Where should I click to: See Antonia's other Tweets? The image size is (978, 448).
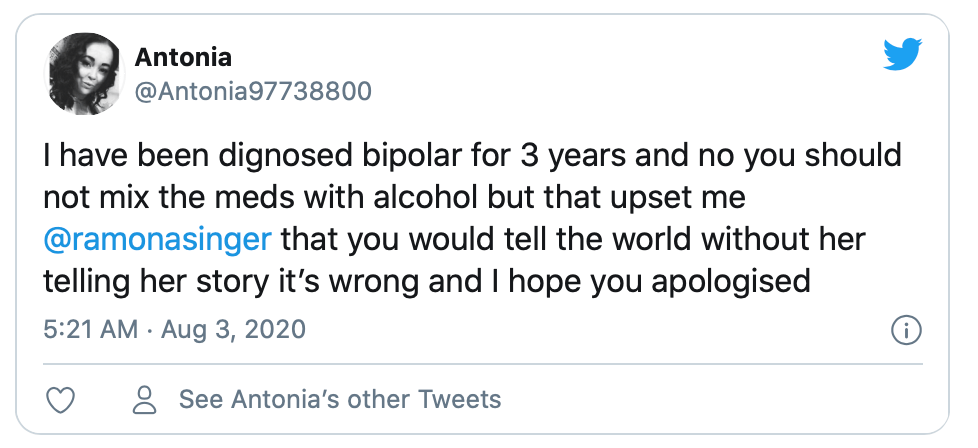pos(339,401)
